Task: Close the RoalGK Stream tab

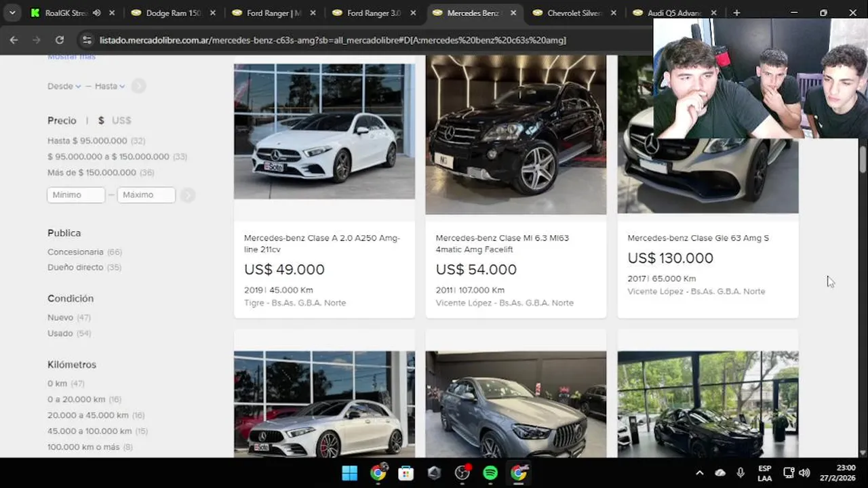Action: 112,13
